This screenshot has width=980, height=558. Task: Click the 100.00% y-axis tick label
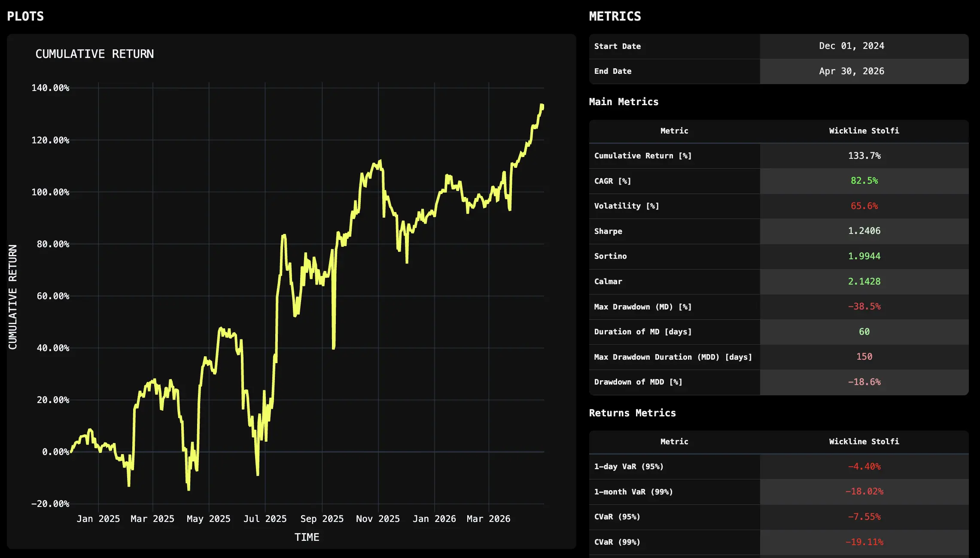pos(50,192)
